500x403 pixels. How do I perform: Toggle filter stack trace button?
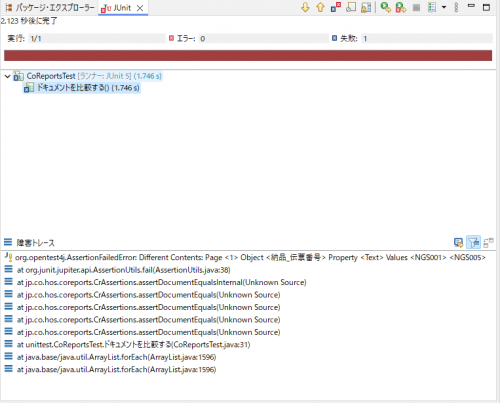click(473, 242)
